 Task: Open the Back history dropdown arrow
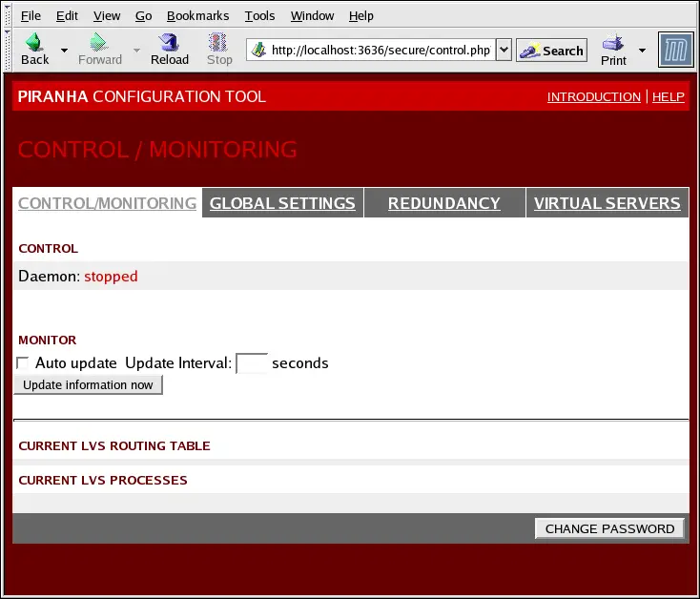[64, 50]
